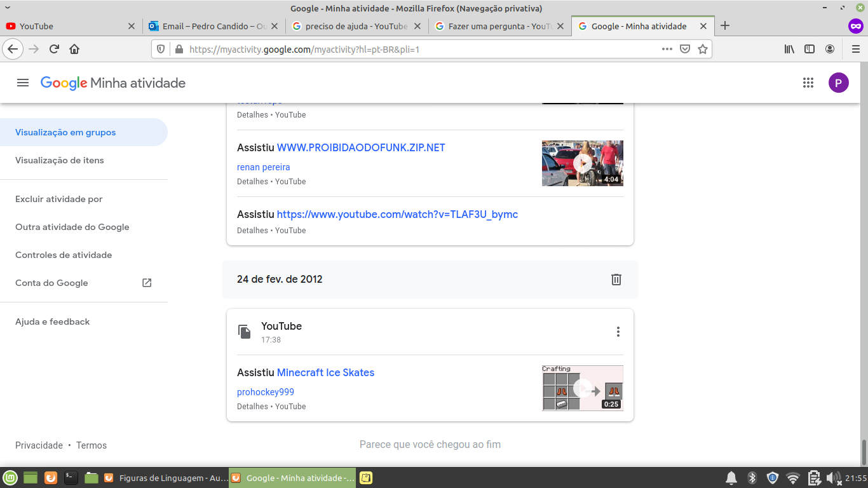Open the prohockey999 channel link
This screenshot has height=488, width=868.
point(266,392)
